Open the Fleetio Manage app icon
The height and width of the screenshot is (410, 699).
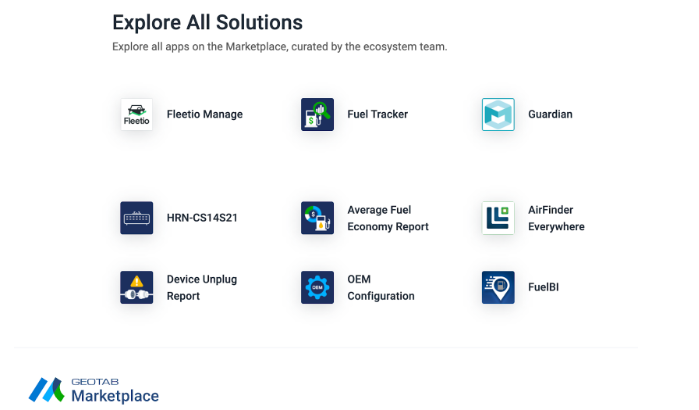coord(136,115)
